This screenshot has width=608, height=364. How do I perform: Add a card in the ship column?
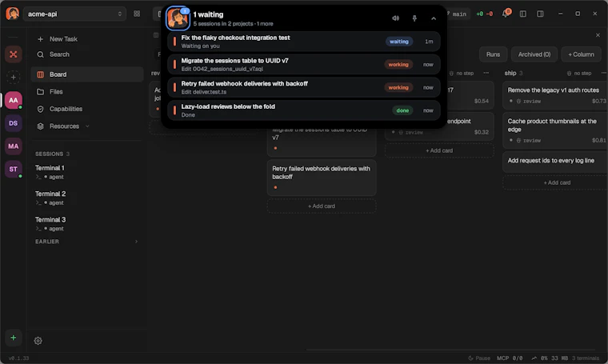[x=557, y=182]
